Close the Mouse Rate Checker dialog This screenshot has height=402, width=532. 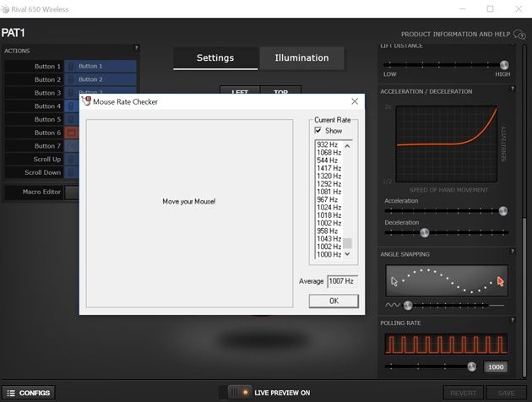pos(355,101)
